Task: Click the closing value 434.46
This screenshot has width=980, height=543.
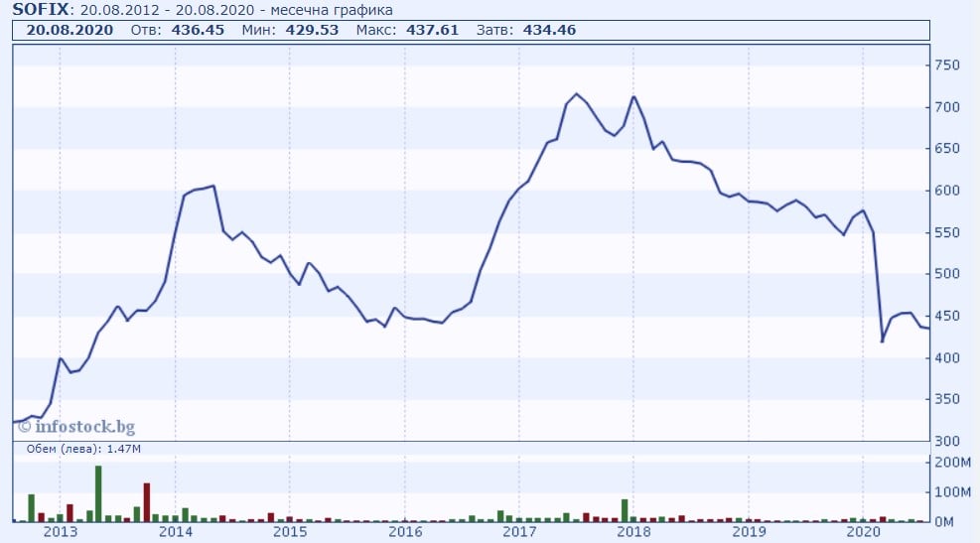Action: pos(549,30)
